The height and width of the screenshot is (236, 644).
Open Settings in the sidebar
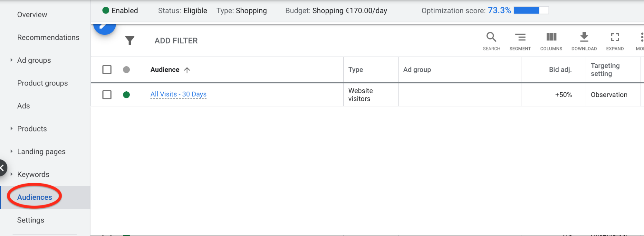[x=31, y=220]
